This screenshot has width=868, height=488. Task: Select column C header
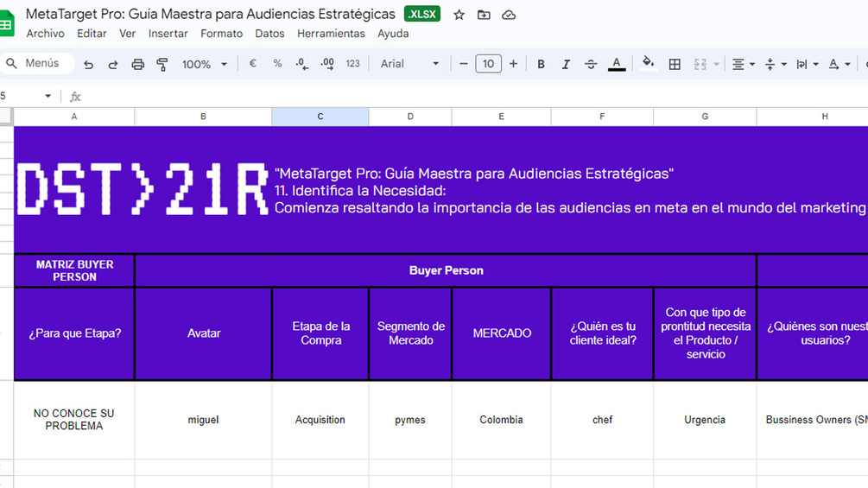pyautogui.click(x=320, y=117)
